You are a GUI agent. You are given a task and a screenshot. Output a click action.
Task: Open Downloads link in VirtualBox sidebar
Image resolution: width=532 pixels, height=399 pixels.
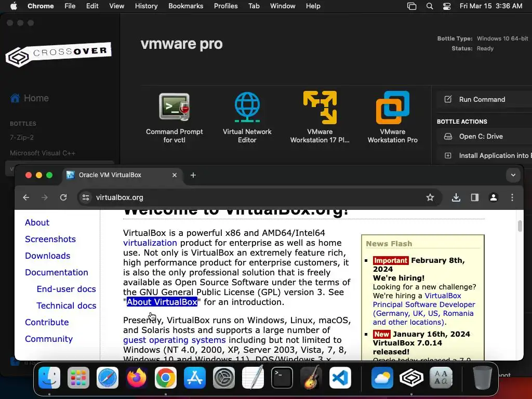tap(47, 256)
